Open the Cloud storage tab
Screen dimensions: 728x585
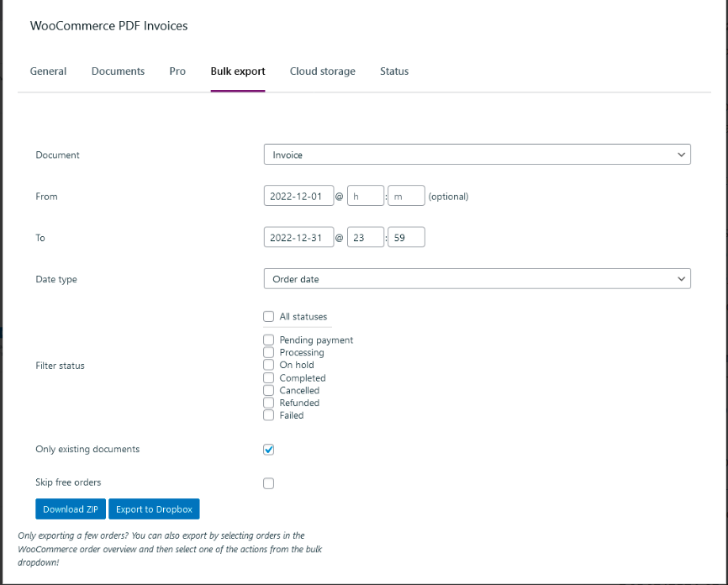pos(322,71)
